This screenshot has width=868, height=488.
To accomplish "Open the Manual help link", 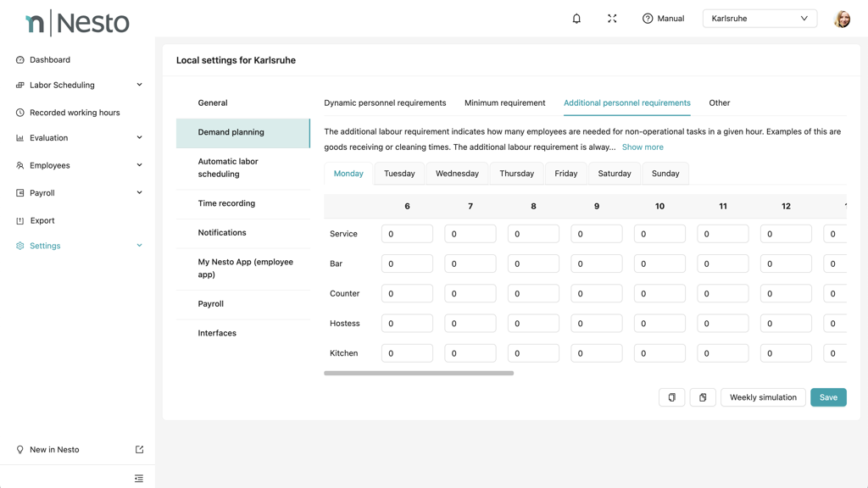I will pyautogui.click(x=663, y=19).
